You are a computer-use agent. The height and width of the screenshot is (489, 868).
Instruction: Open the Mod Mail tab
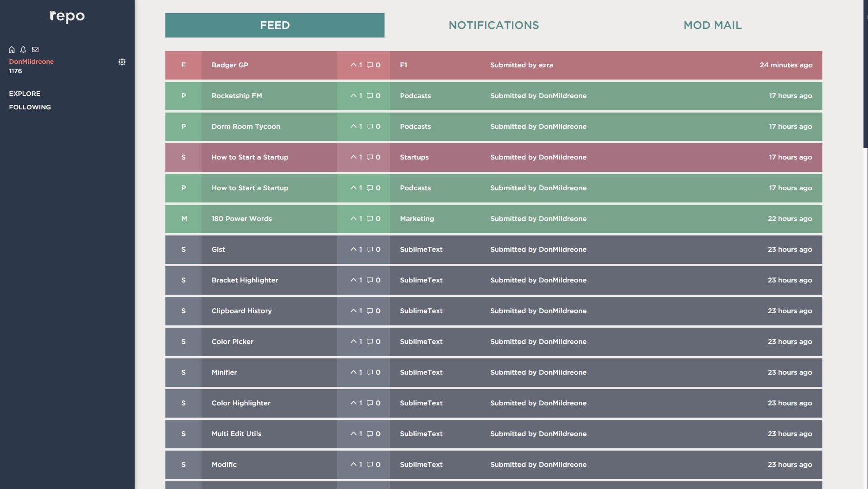tap(712, 25)
